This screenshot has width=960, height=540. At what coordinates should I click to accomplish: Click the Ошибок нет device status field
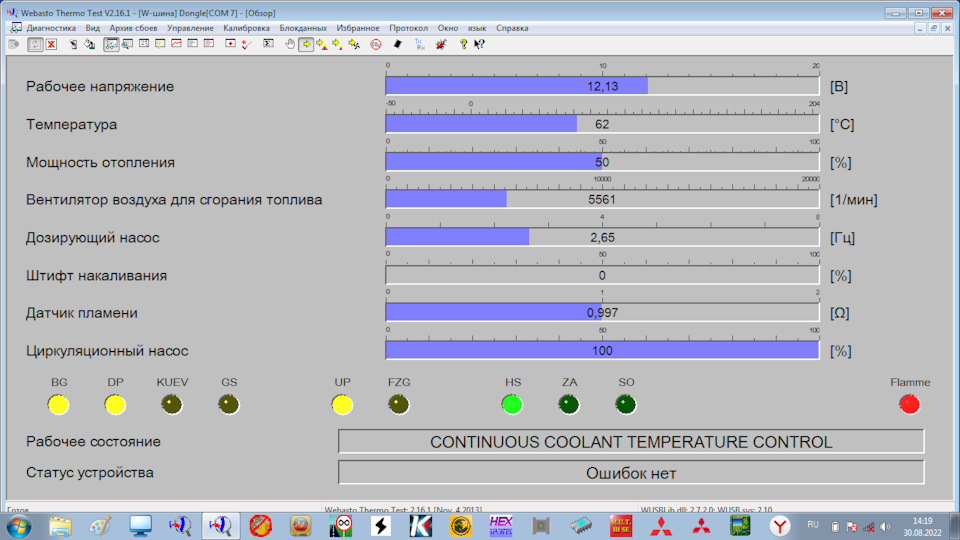click(631, 473)
